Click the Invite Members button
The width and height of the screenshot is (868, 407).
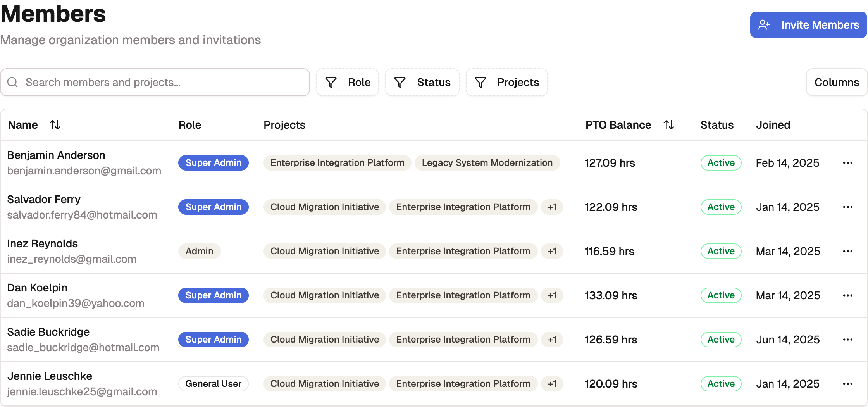pyautogui.click(x=808, y=25)
